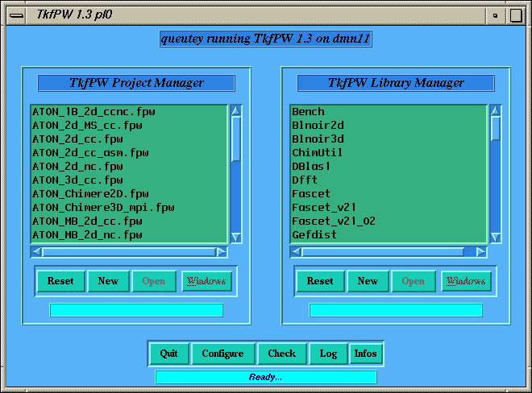532x393 pixels.
Task: Click Reset in Project Manager
Action: point(60,281)
